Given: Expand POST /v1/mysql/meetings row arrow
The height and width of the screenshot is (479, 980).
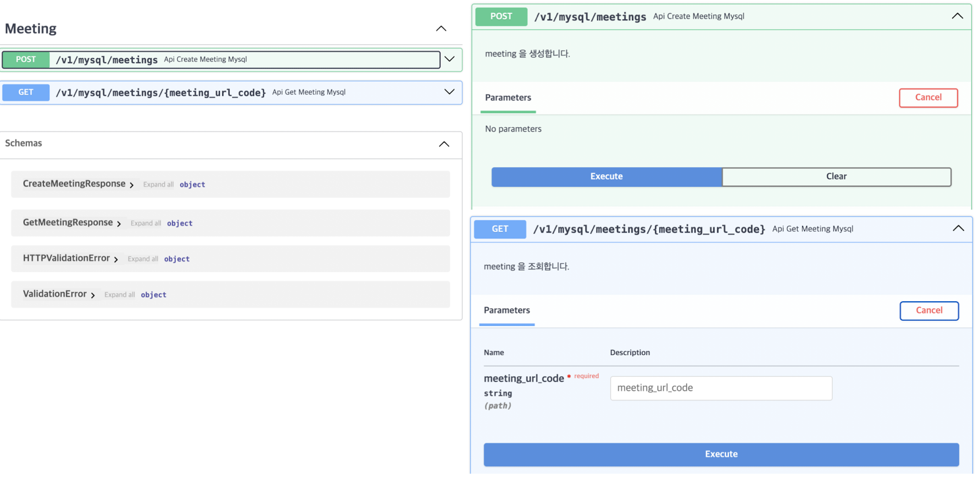Looking at the screenshot, I should pos(450,59).
